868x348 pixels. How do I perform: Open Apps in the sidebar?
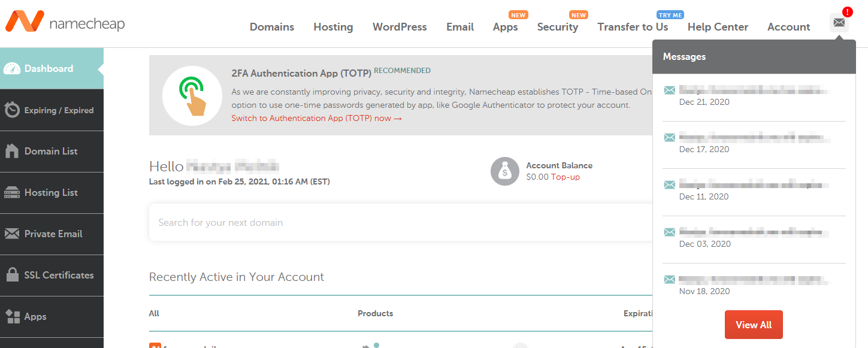(52, 317)
